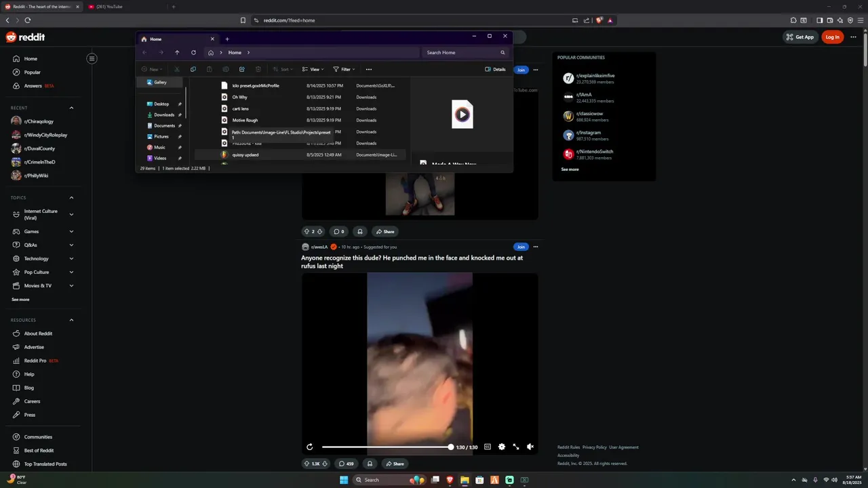Select the 'Motive Rough' file row
This screenshot has width=868, height=488.
pos(302,120)
